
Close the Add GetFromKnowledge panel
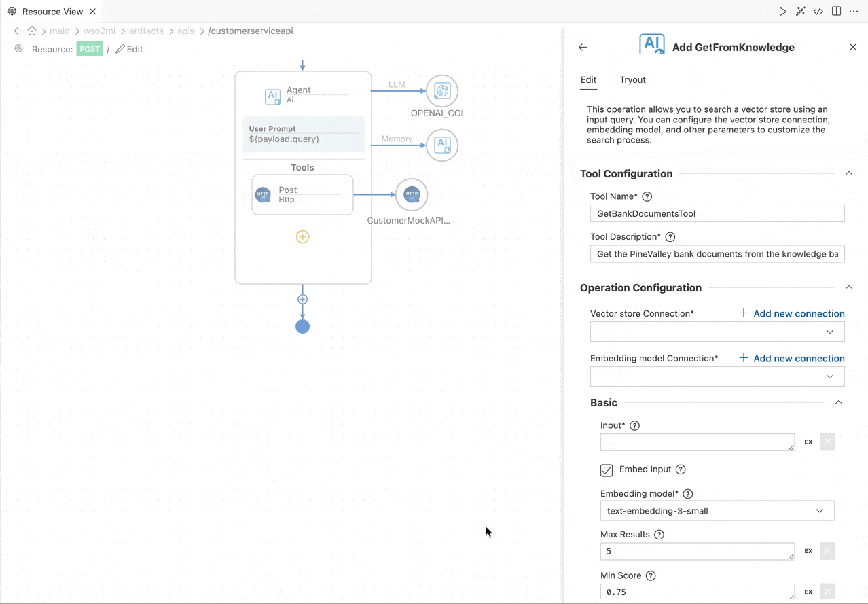point(853,47)
